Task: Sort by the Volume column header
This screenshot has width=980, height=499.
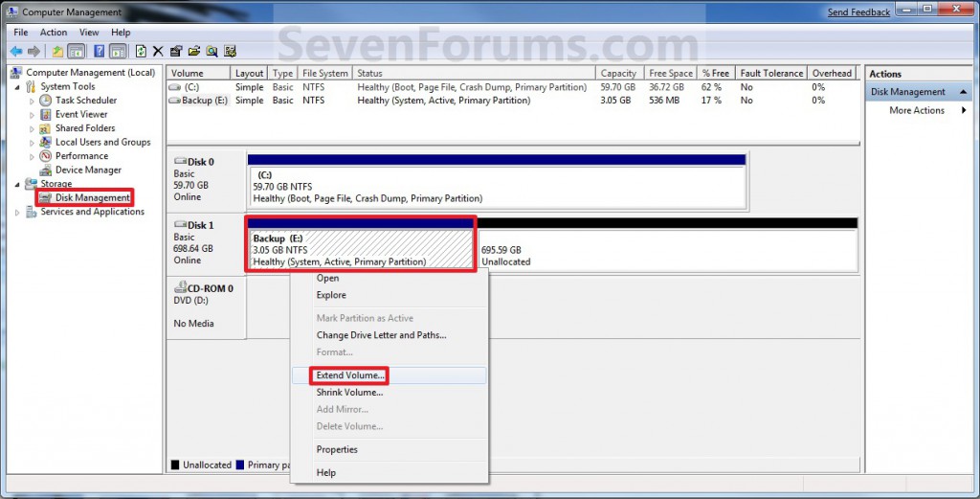Action: click(x=198, y=73)
